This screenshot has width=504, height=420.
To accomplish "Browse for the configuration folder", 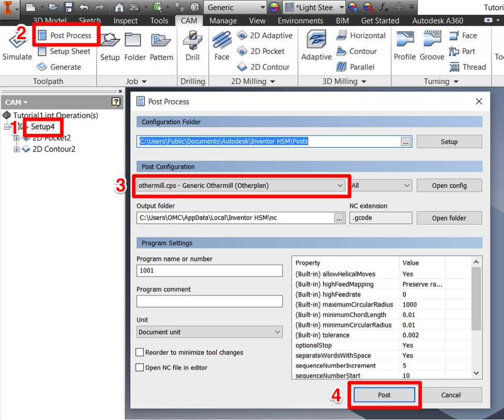I will tap(406, 142).
